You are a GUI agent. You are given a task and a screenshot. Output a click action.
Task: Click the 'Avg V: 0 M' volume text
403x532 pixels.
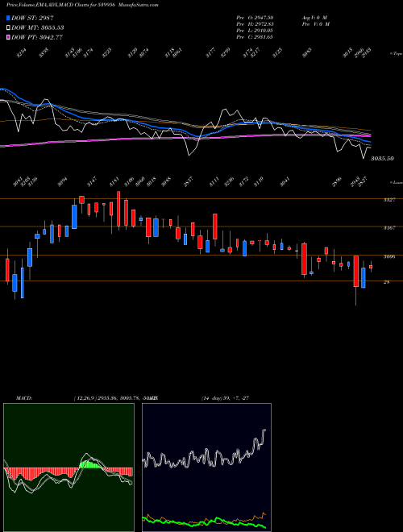[x=314, y=18]
